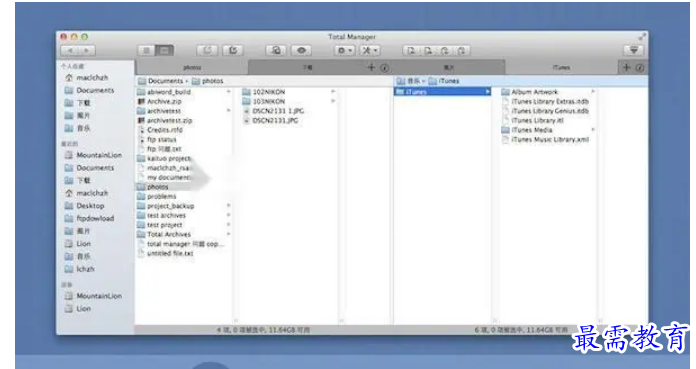The height and width of the screenshot is (369, 696).
Task: Expand the project_backup folder arrow
Action: [x=229, y=206]
